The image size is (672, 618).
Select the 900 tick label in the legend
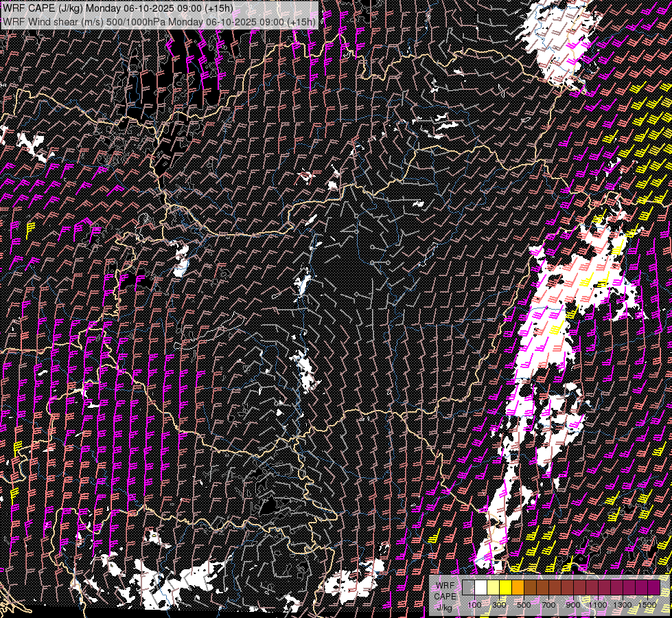click(x=573, y=605)
